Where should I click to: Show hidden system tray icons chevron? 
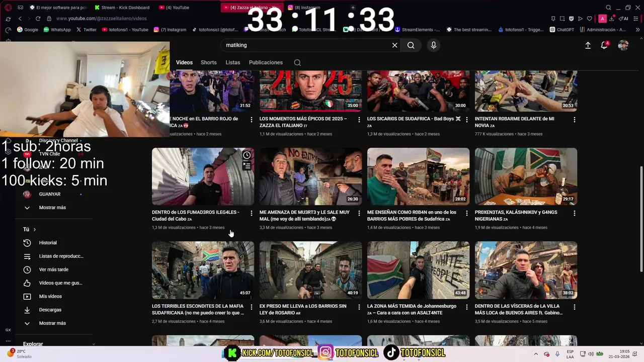[535, 354]
